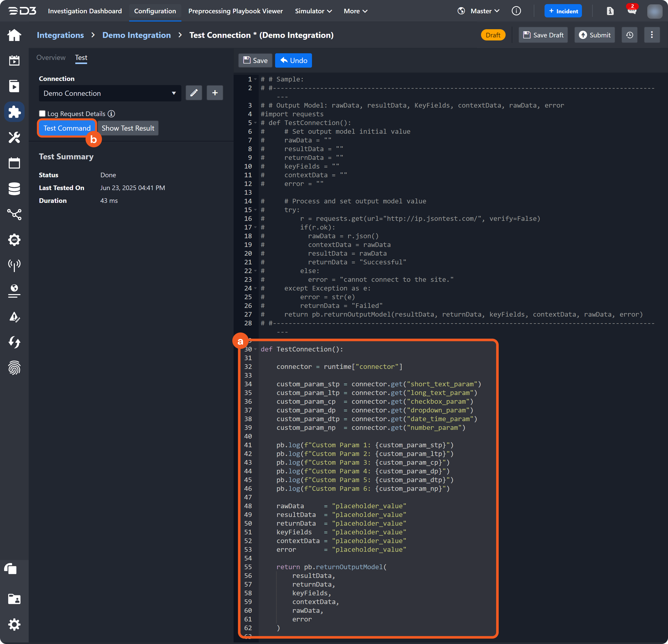Screen dimensions: 668x644
Task: Open the Simulator dropdown menu
Action: tap(313, 11)
